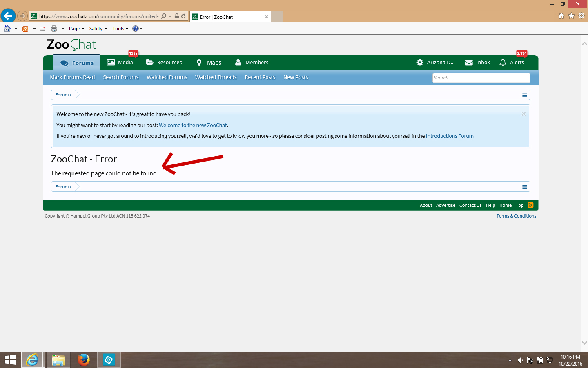Viewport: 588px width, 368px height.
Task: Click into the forum Search field
Action: (481, 78)
